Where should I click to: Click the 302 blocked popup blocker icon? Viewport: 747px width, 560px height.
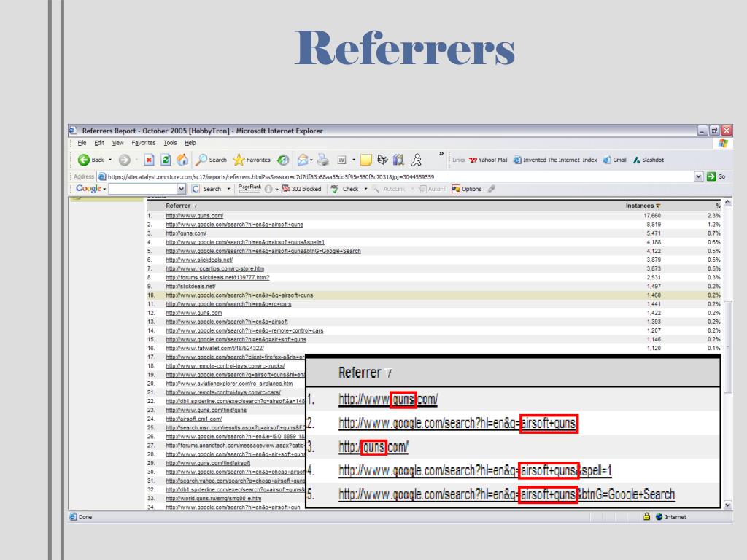301,189
